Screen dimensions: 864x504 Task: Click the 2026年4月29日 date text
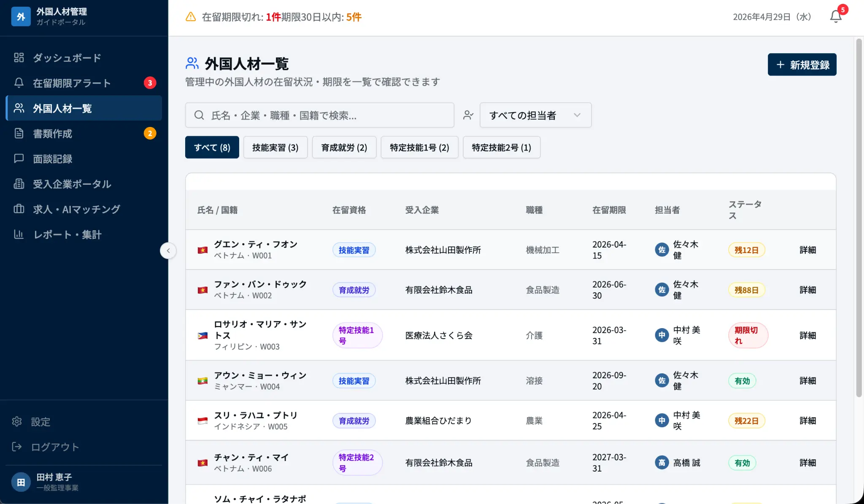(x=772, y=17)
